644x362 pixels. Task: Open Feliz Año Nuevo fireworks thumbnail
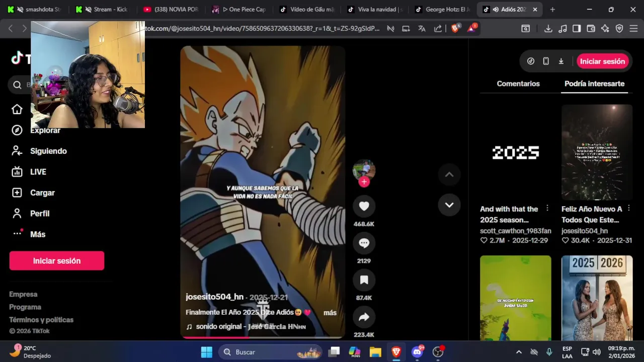(597, 152)
